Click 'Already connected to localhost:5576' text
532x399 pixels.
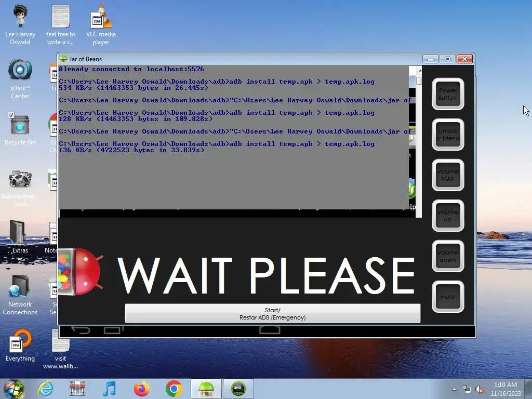tap(131, 69)
